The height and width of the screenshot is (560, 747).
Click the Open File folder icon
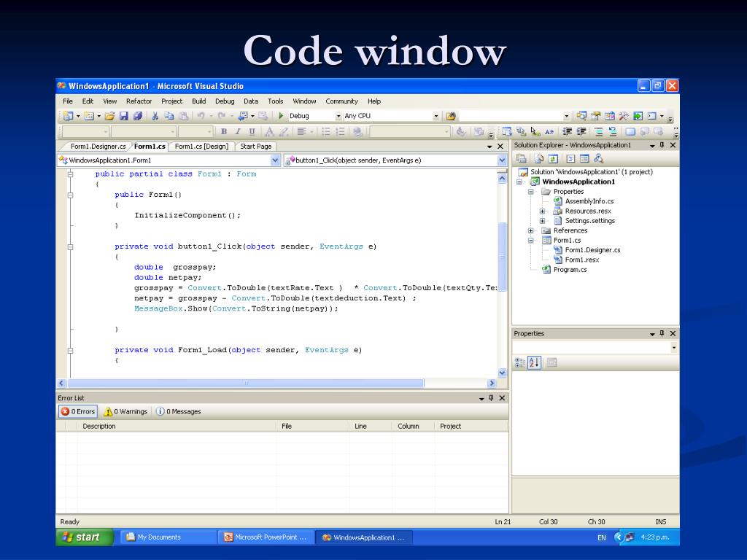pos(109,116)
